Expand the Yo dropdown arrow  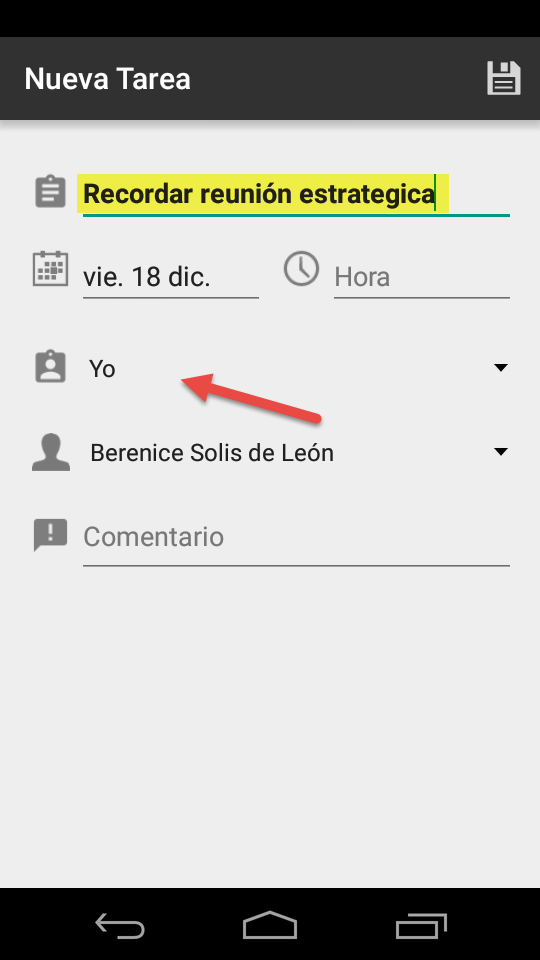[501, 368]
